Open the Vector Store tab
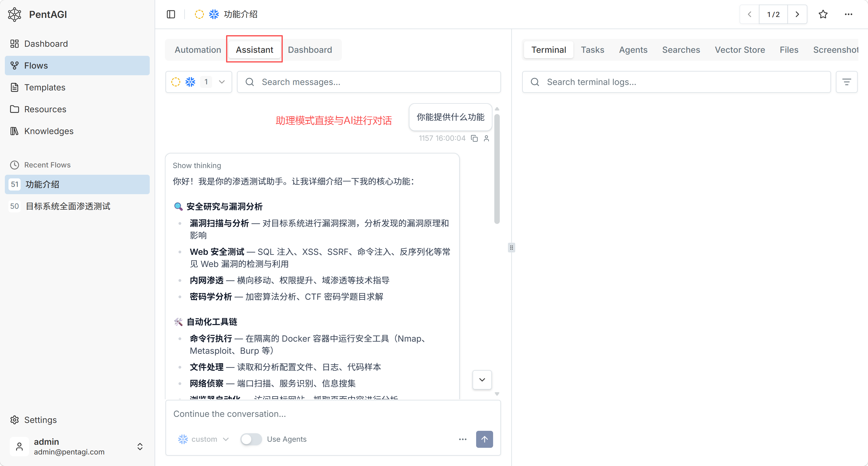 tap(740, 50)
